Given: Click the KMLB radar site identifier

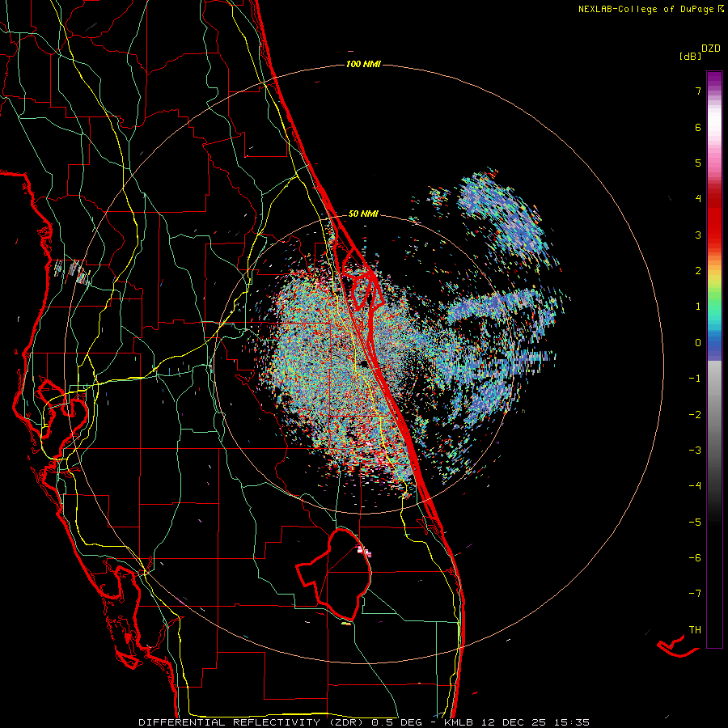Looking at the screenshot, I should pos(457,722).
